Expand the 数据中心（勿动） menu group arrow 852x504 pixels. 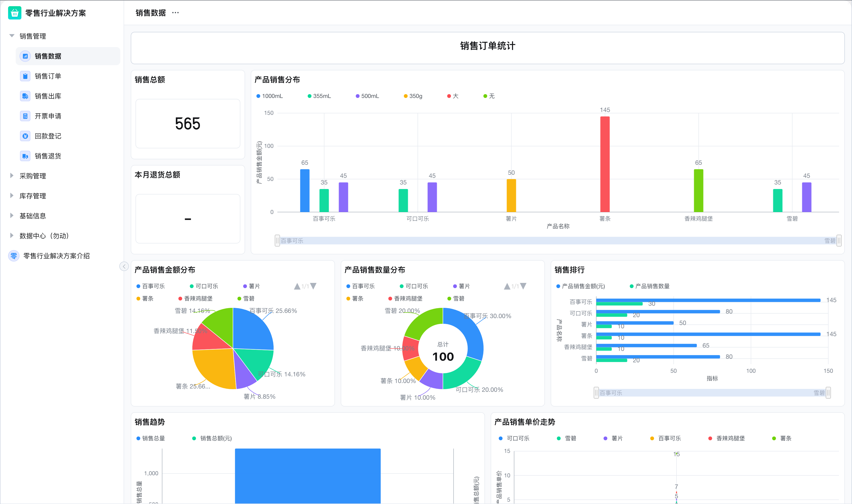pyautogui.click(x=12, y=236)
